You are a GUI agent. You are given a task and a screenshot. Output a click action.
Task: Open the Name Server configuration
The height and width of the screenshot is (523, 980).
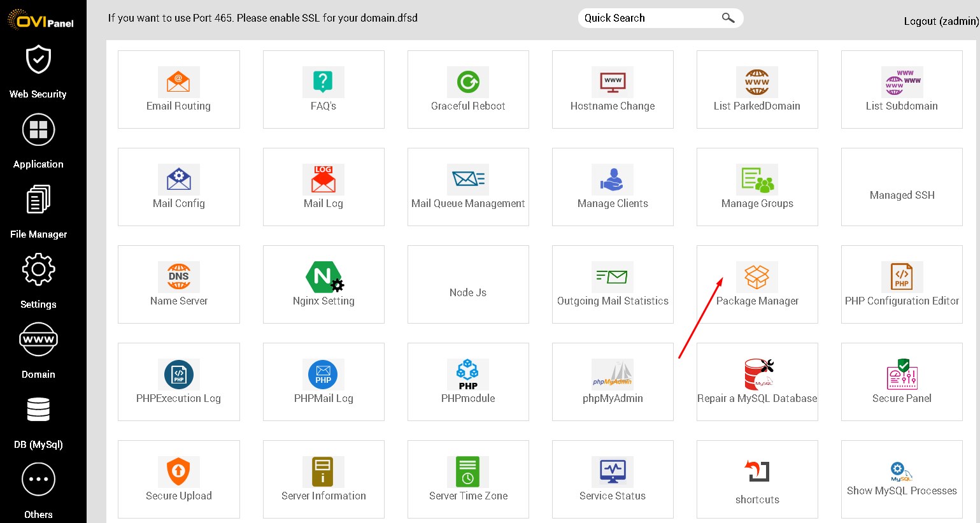[178, 283]
